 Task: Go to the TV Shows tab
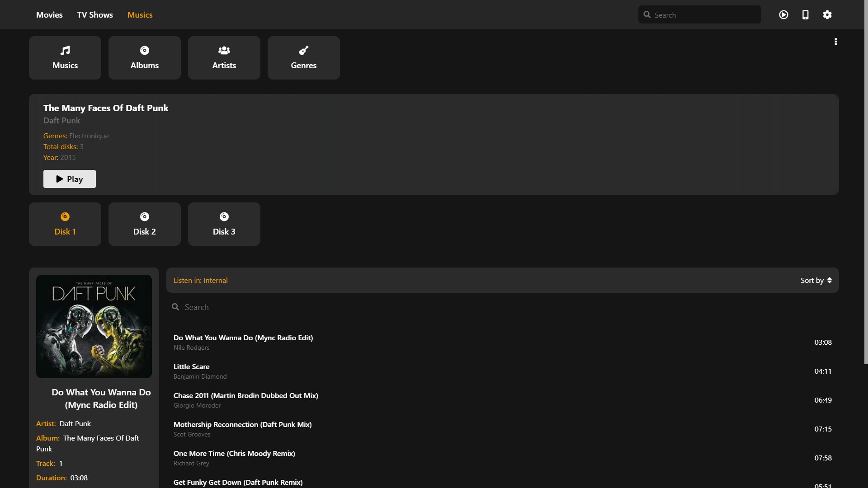pyautogui.click(x=95, y=15)
